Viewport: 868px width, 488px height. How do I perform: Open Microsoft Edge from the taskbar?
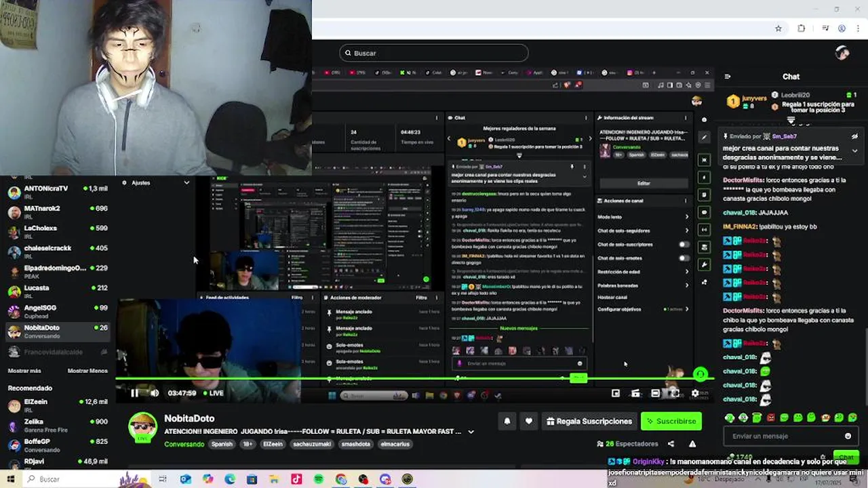tap(230, 479)
